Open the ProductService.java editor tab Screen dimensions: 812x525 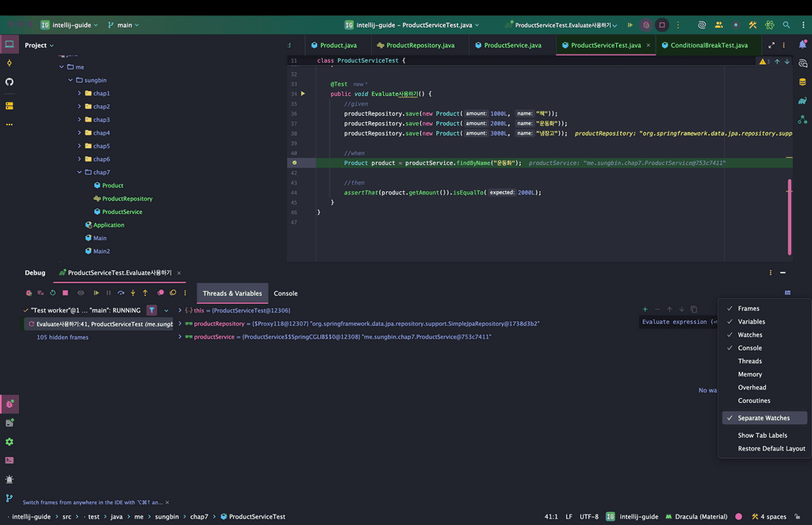click(512, 45)
